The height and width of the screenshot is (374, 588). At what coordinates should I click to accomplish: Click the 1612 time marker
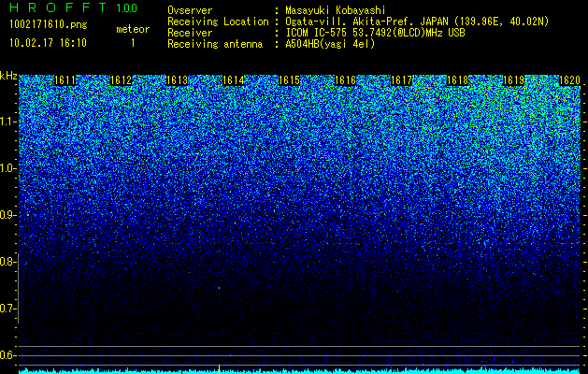pyautogui.click(x=122, y=80)
